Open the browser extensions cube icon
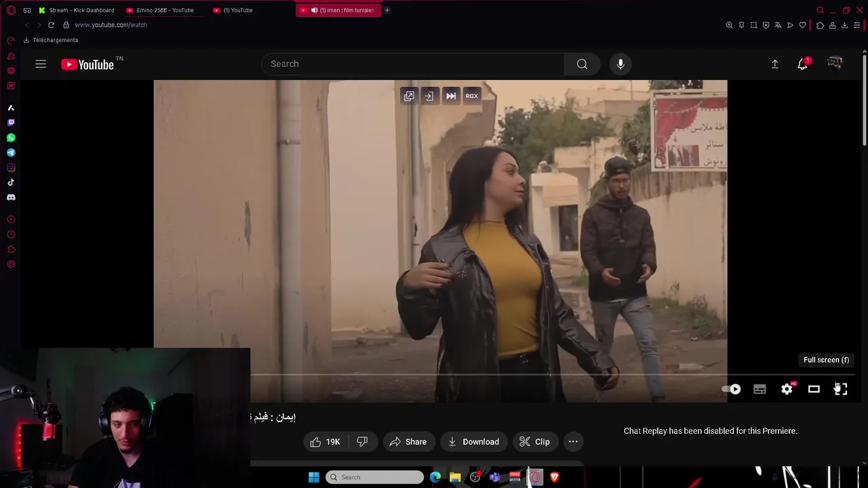The height and width of the screenshot is (488, 868). [820, 25]
